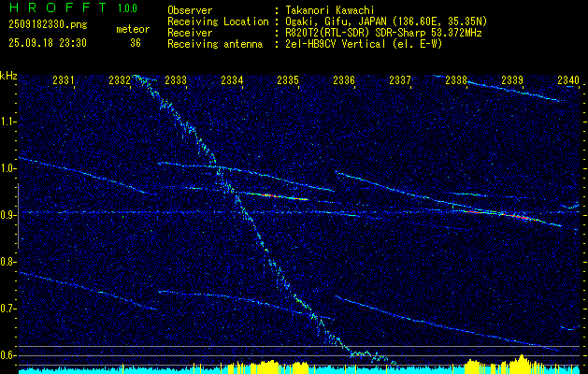The width and height of the screenshot is (588, 374).
Task: Click the 2335 time marker
Action: click(288, 79)
